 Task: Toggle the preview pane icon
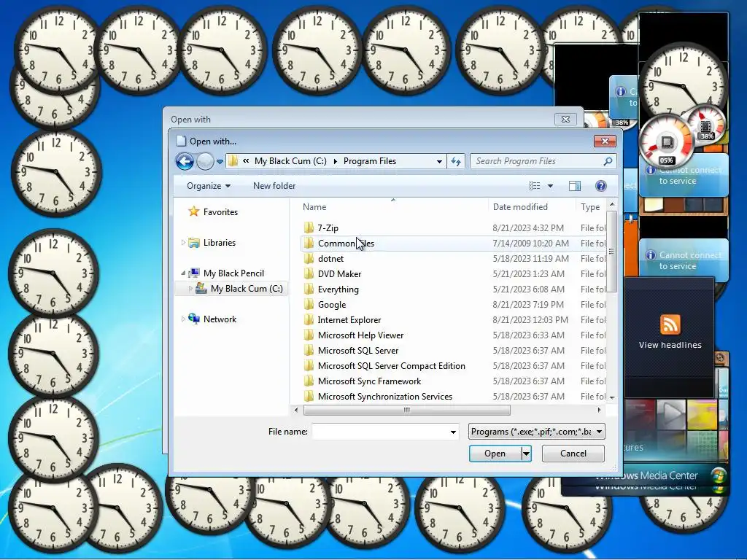tap(575, 186)
